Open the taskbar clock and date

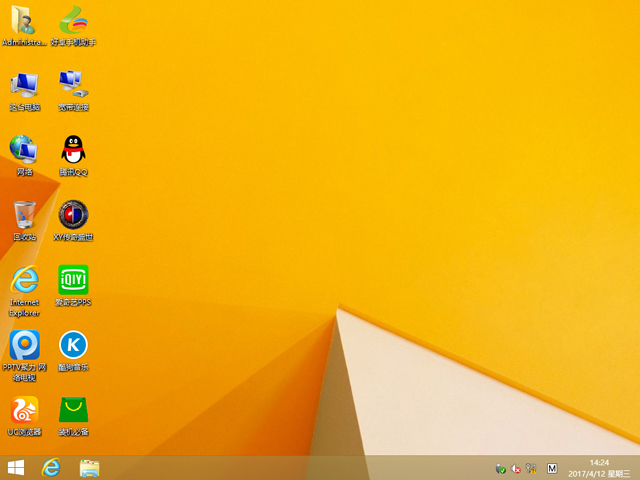[x=600, y=468]
